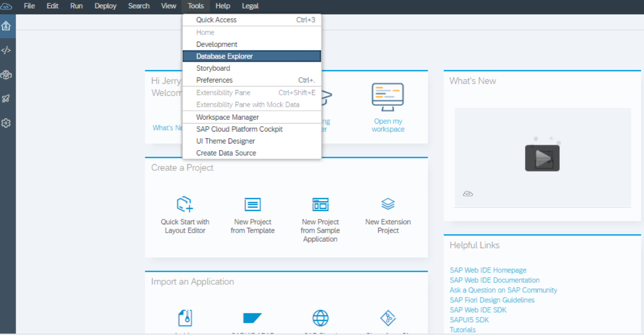Open the Legal menu

[250, 6]
